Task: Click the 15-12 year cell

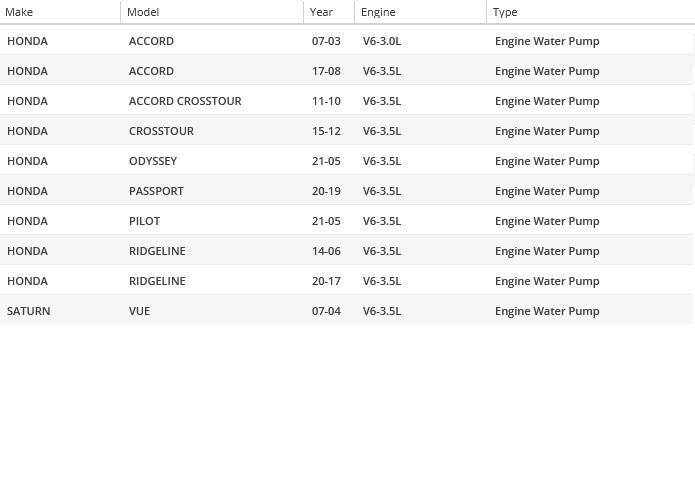Action: coord(326,131)
